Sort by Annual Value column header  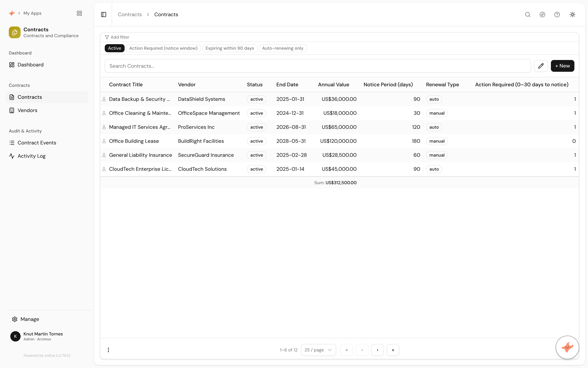point(333,84)
